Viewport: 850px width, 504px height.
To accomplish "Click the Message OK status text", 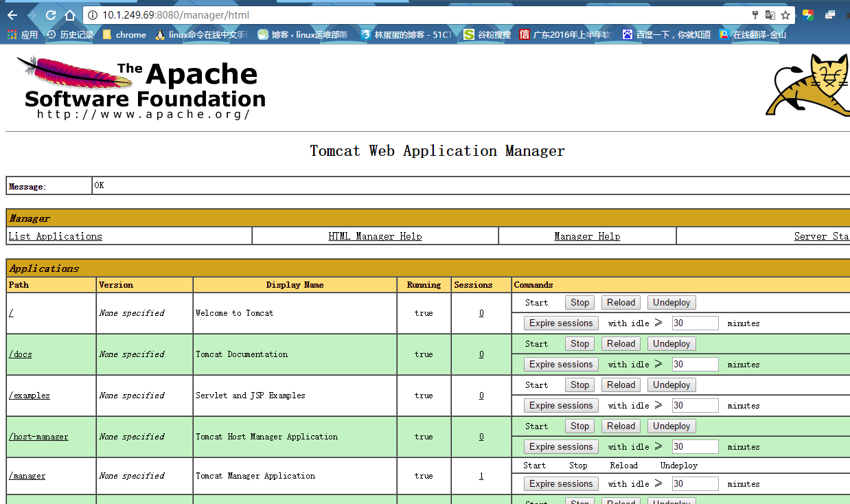I will 99,185.
